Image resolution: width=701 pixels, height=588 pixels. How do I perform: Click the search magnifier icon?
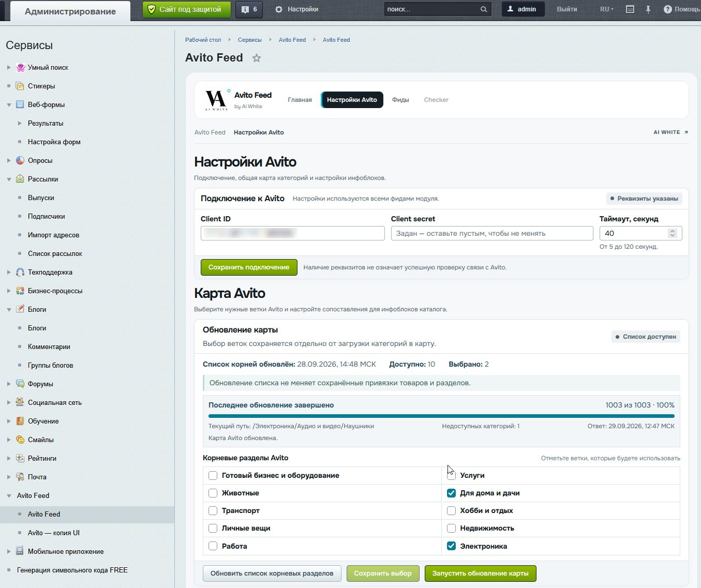[x=484, y=9]
